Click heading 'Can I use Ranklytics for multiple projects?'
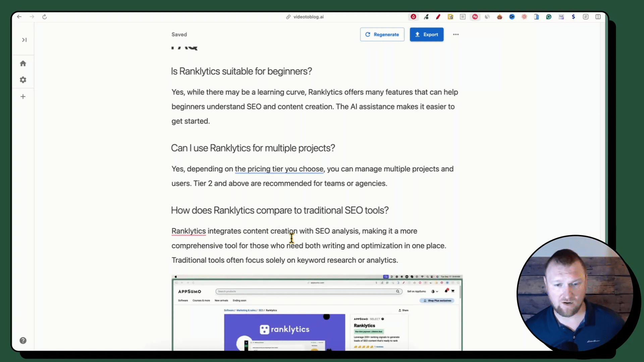 [253, 148]
